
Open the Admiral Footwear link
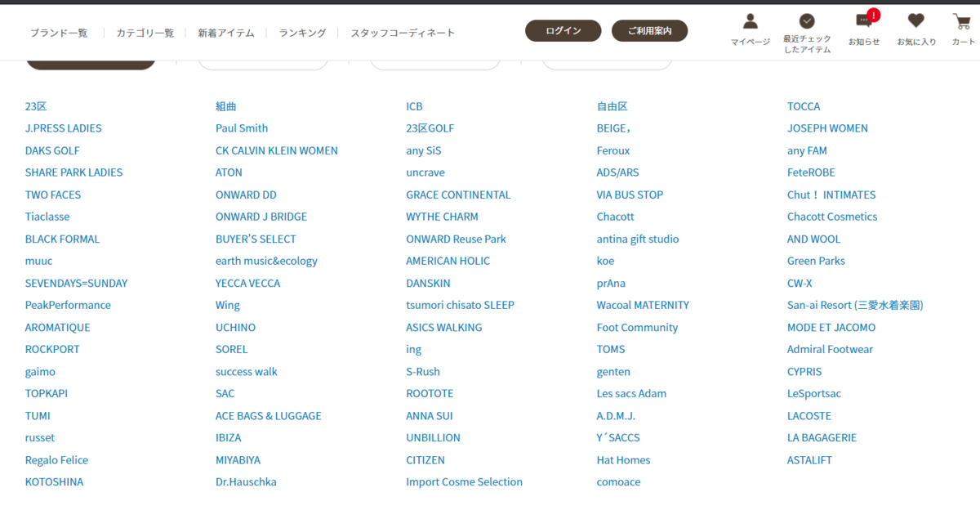coord(830,349)
